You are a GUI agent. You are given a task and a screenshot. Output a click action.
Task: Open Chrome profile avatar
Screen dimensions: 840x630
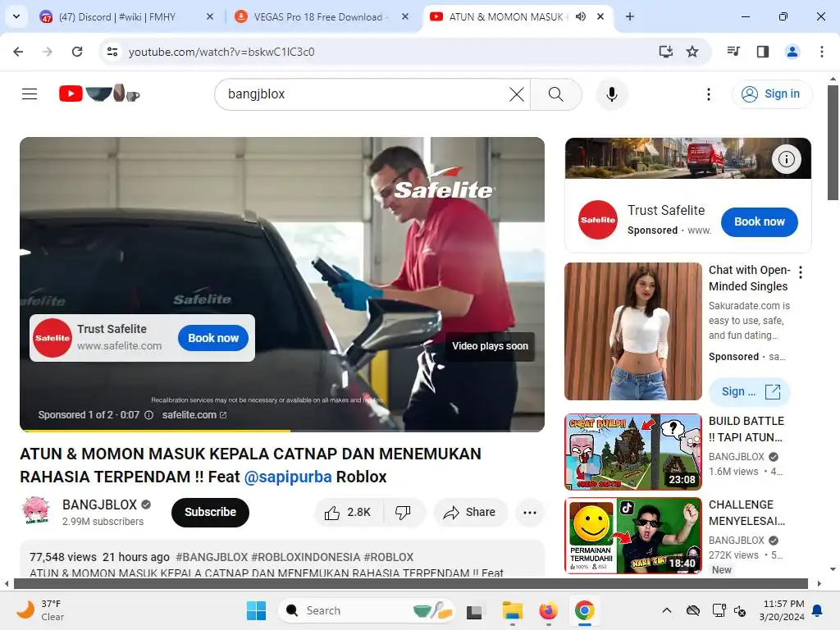(792, 52)
